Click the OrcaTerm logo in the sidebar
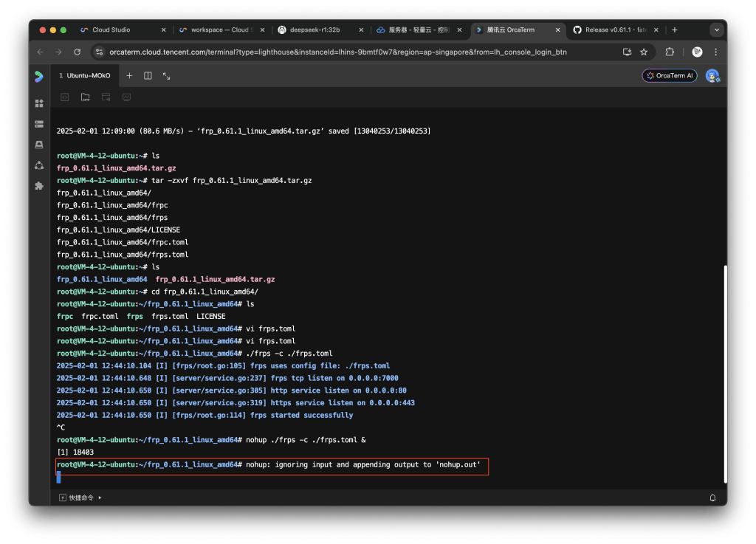Screen dimensions: 756x544 click(39, 76)
